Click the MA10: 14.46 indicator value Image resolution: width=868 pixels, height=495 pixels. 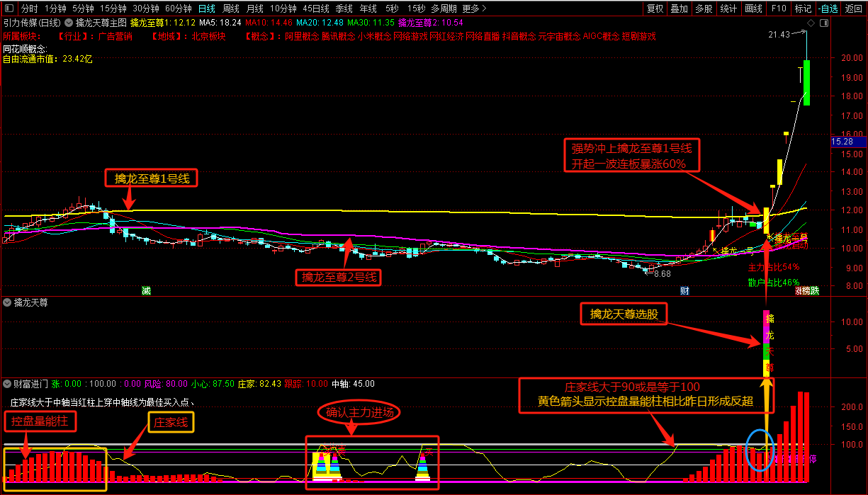pos(269,22)
